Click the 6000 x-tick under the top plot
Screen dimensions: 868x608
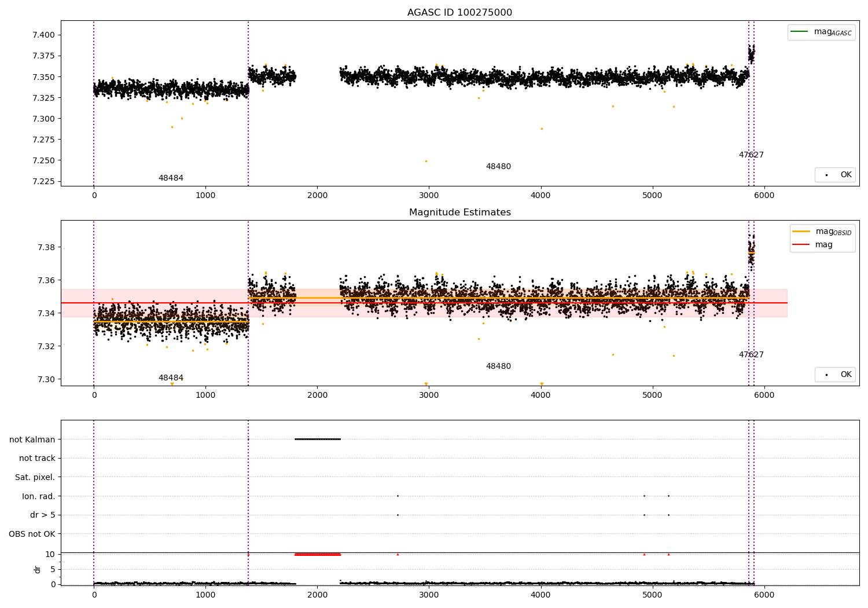[x=764, y=196]
